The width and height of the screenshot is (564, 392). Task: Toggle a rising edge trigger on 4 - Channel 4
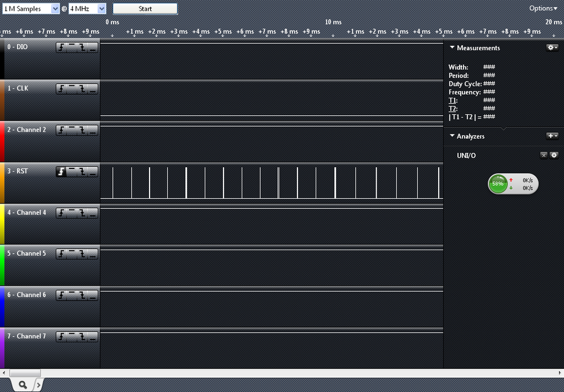tap(61, 212)
